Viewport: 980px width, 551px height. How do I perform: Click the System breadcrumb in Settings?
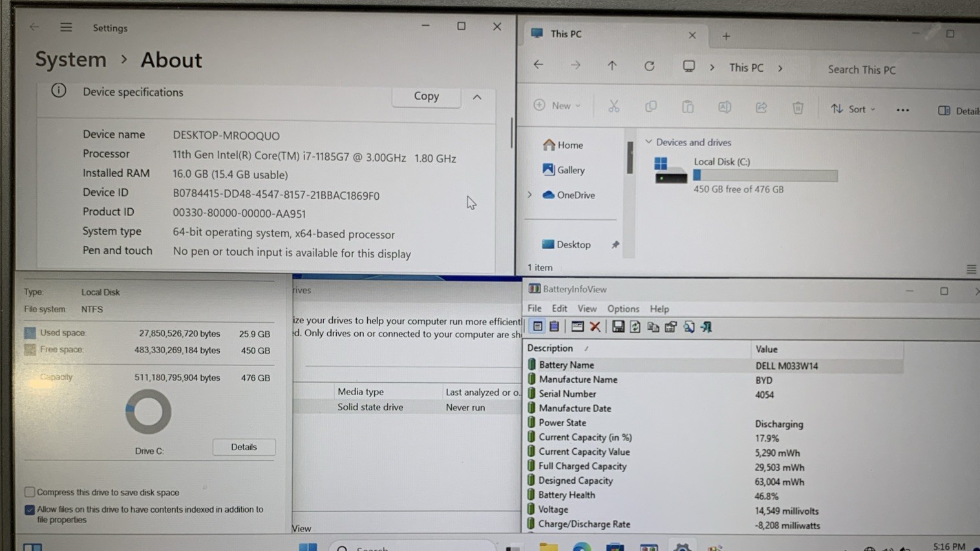[x=70, y=59]
